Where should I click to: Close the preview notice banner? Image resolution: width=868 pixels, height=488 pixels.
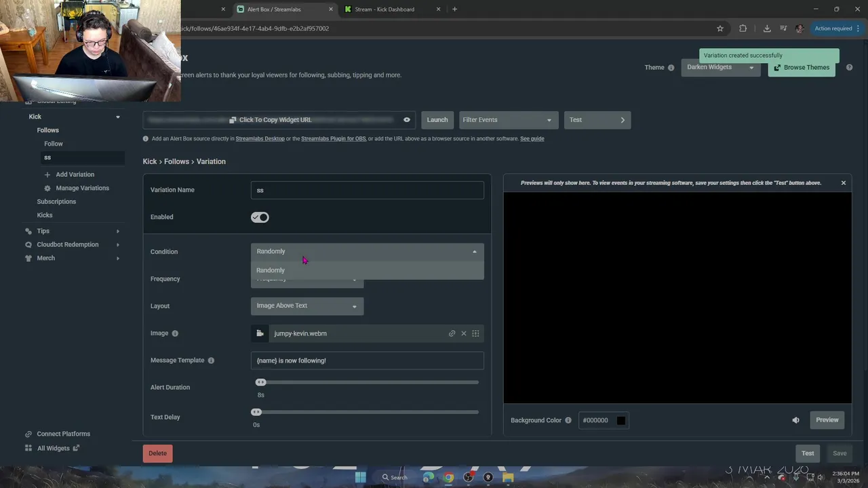(844, 183)
